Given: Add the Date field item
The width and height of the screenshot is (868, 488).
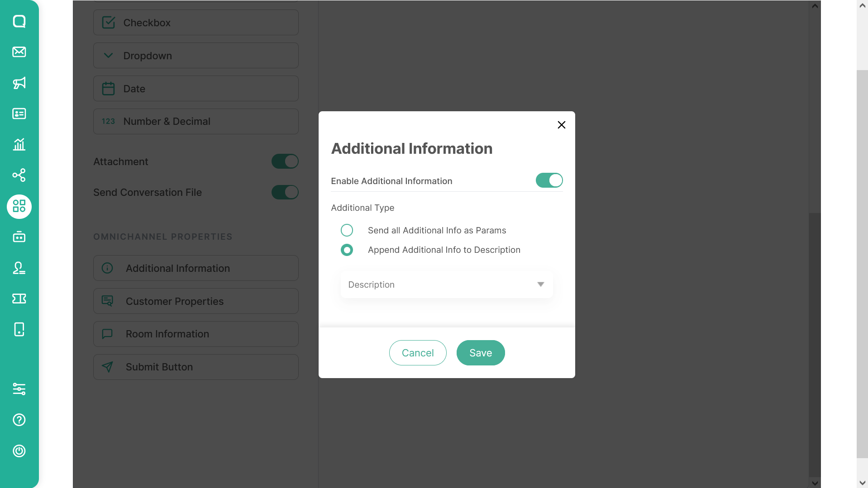Looking at the screenshot, I should point(196,89).
